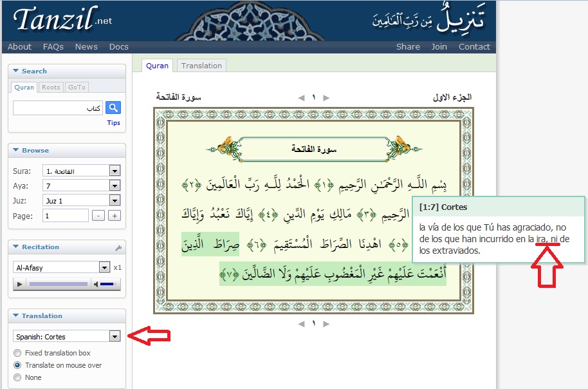Click the search text field

[58, 108]
